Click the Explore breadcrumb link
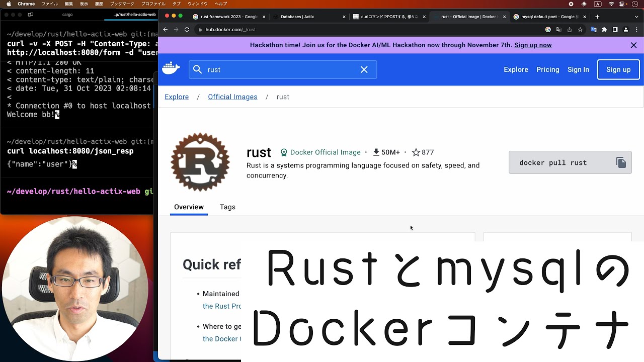 177,97
